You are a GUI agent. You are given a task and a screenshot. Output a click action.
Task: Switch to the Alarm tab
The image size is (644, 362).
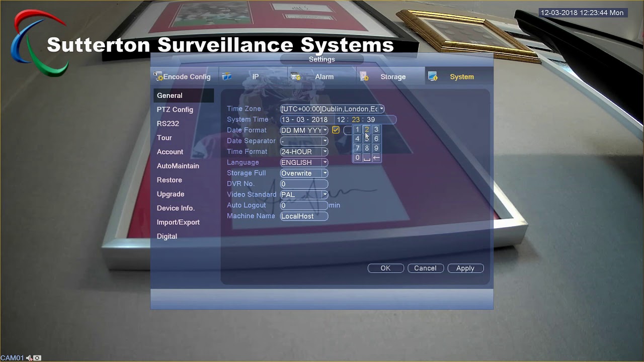(322, 76)
